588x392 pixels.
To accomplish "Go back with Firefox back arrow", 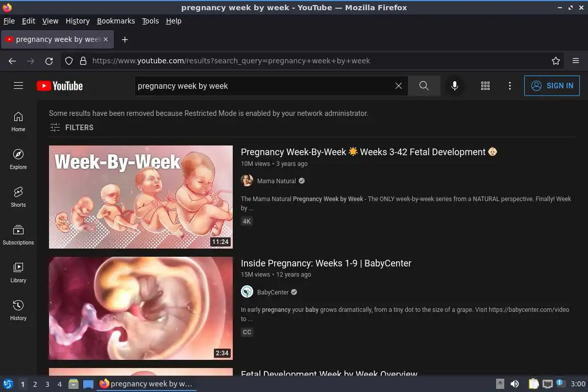I will pos(12,61).
